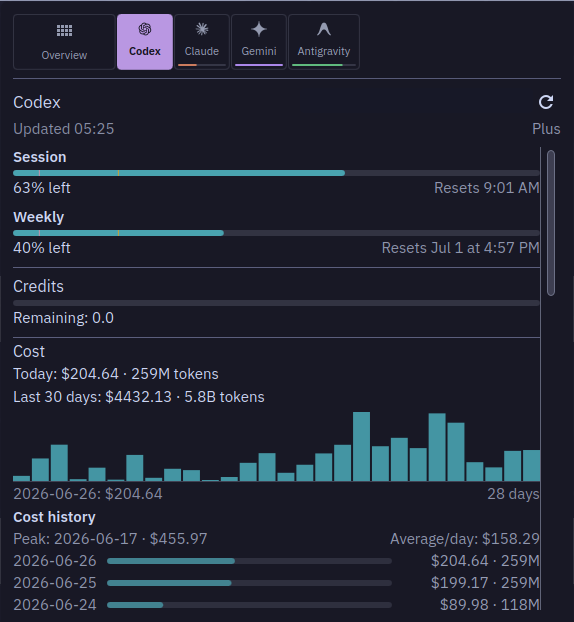The width and height of the screenshot is (574, 622).
Task: Select the 2026-06-25 cost history row
Action: coord(276,583)
